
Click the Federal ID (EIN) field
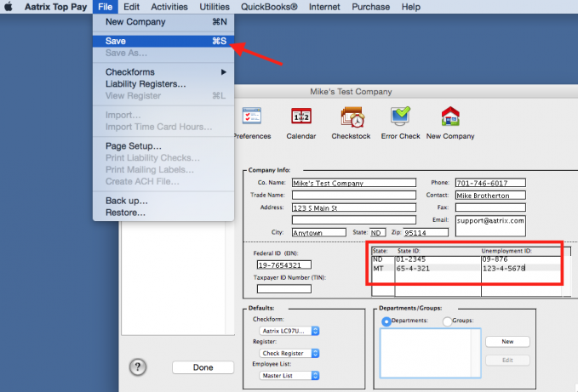tap(284, 265)
